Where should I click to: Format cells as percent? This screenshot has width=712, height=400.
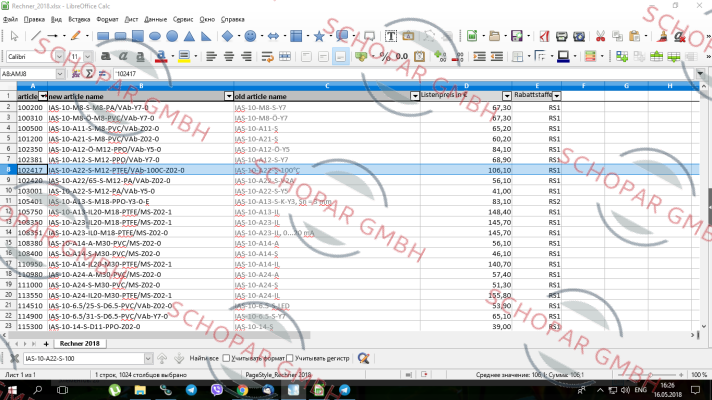click(x=385, y=56)
